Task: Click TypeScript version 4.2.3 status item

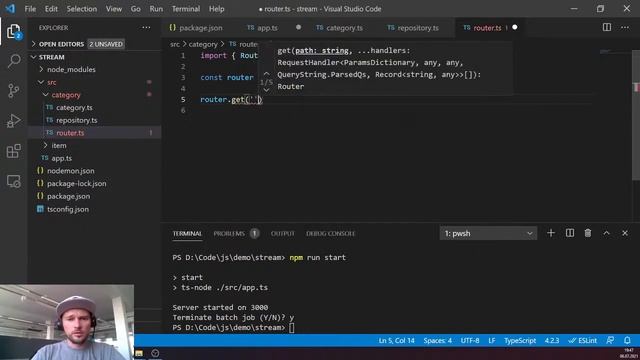Action: pos(552,340)
